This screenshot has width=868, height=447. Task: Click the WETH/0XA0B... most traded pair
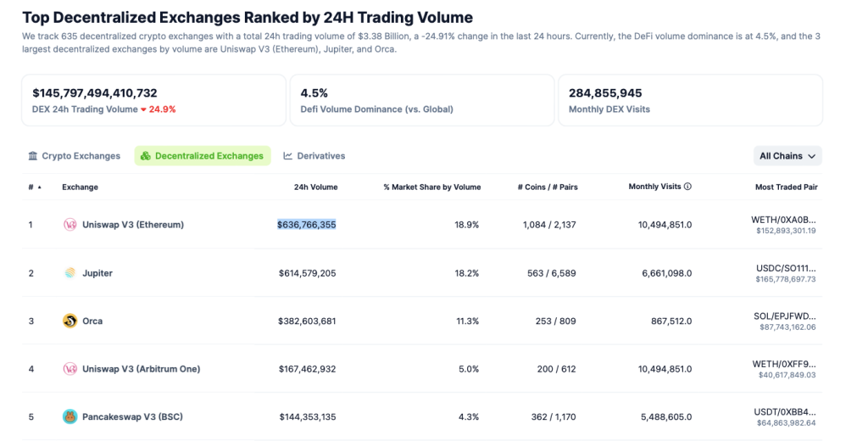[x=783, y=220]
